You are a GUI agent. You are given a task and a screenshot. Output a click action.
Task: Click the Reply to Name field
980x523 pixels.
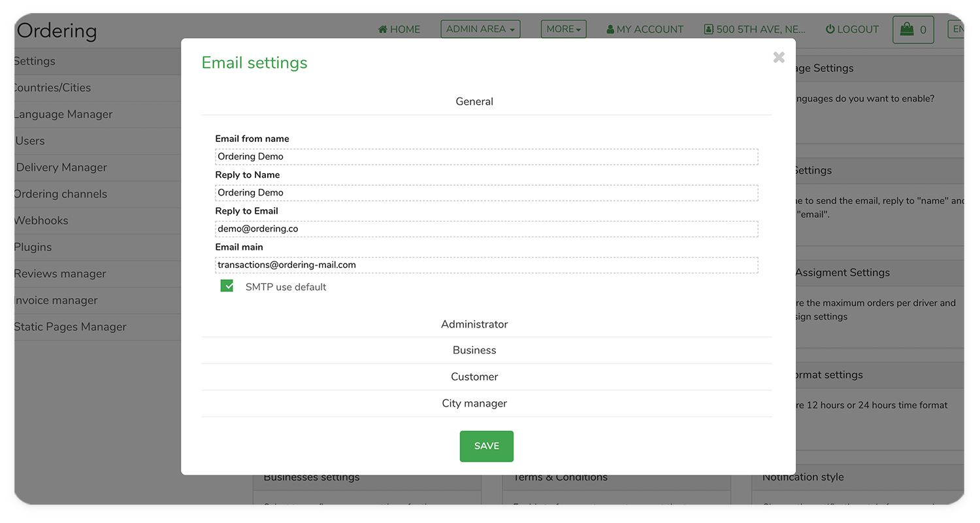click(x=487, y=192)
